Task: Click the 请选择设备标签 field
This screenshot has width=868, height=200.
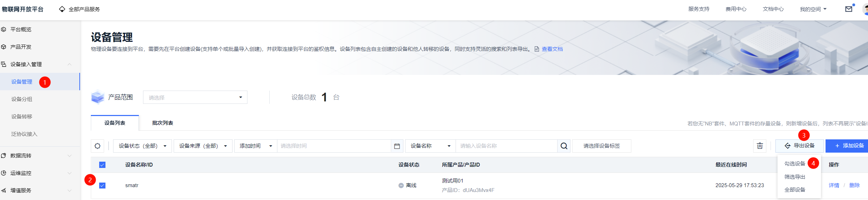Action: click(x=602, y=146)
